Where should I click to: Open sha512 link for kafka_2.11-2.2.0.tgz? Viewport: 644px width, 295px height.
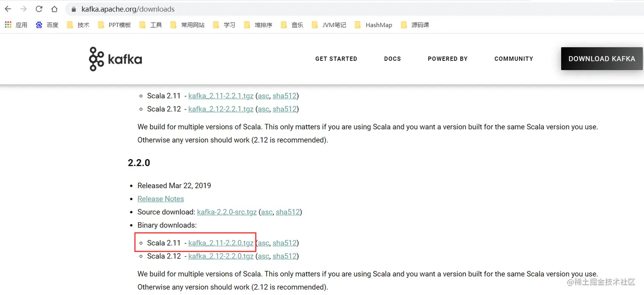point(285,243)
